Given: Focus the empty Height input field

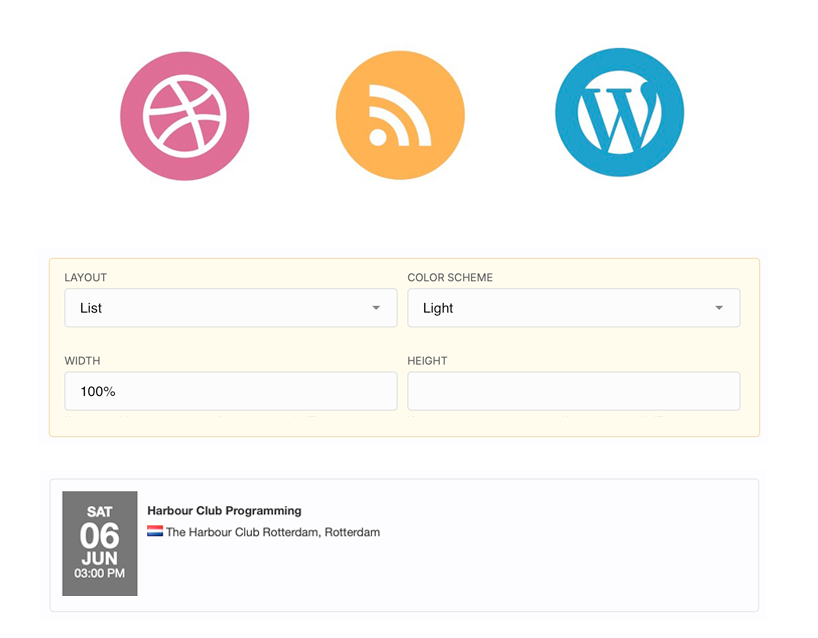Looking at the screenshot, I should (x=573, y=391).
